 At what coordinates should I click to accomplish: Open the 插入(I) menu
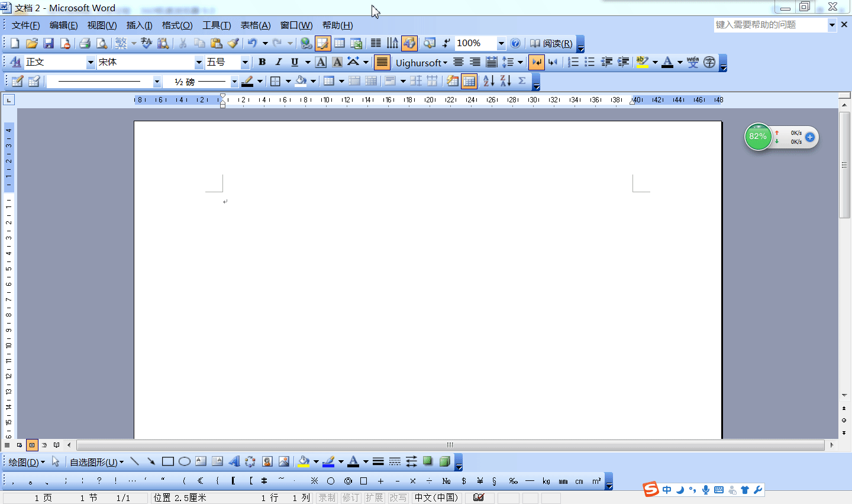(x=140, y=25)
